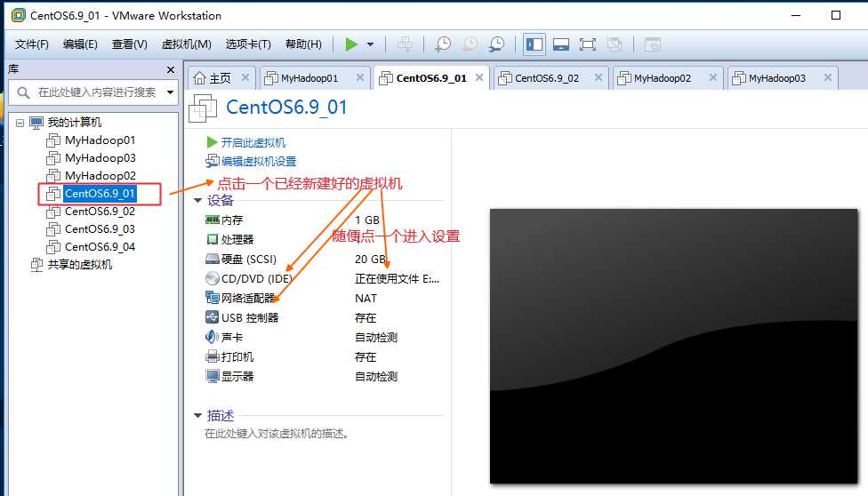Enter full screen mode toolbar icon
Viewport: 868px width, 496px height.
point(587,44)
